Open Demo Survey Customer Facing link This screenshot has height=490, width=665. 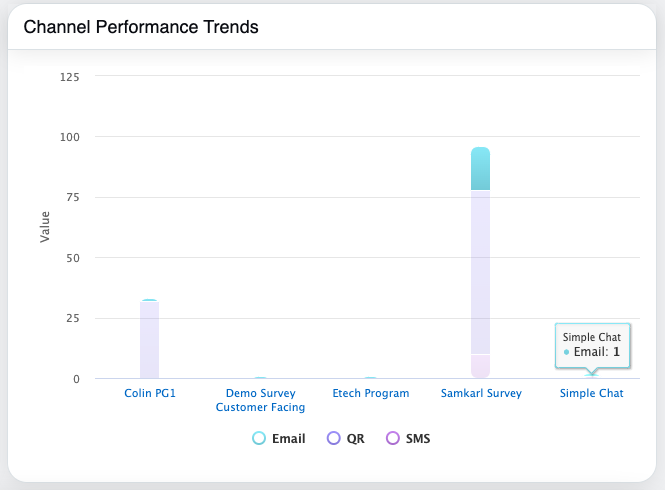(x=260, y=400)
